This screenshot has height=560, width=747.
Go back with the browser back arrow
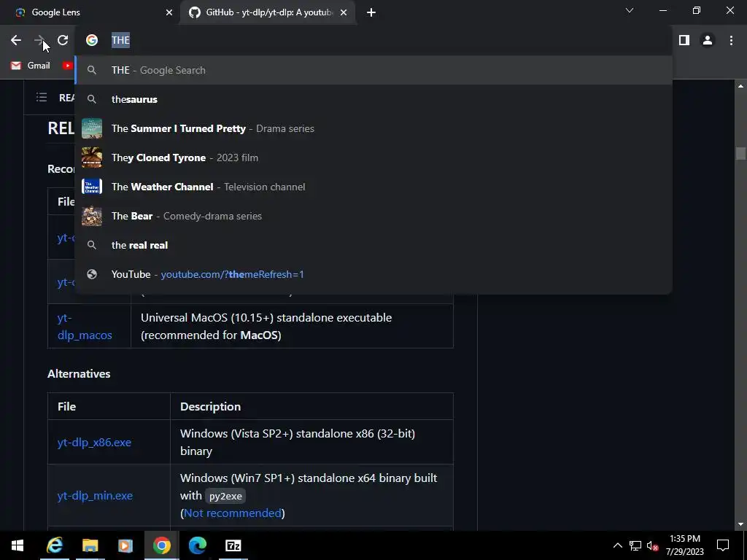coord(16,41)
